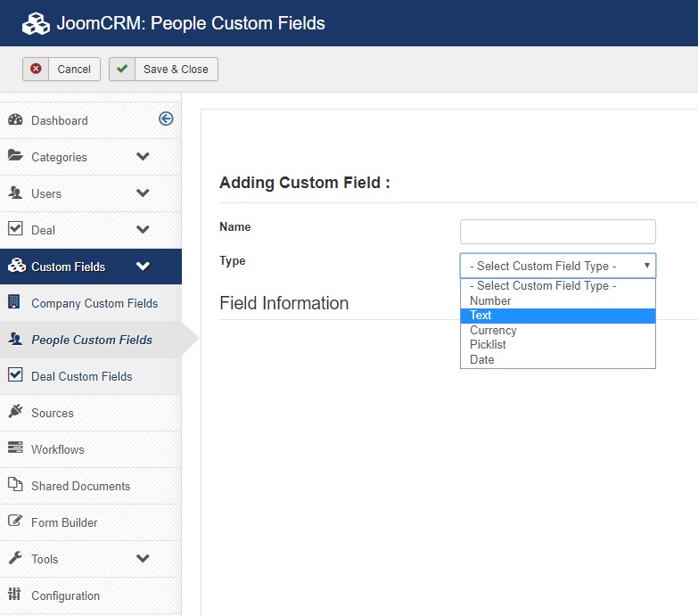
Task: Expand the Deal submenu chevron
Action: [143, 229]
